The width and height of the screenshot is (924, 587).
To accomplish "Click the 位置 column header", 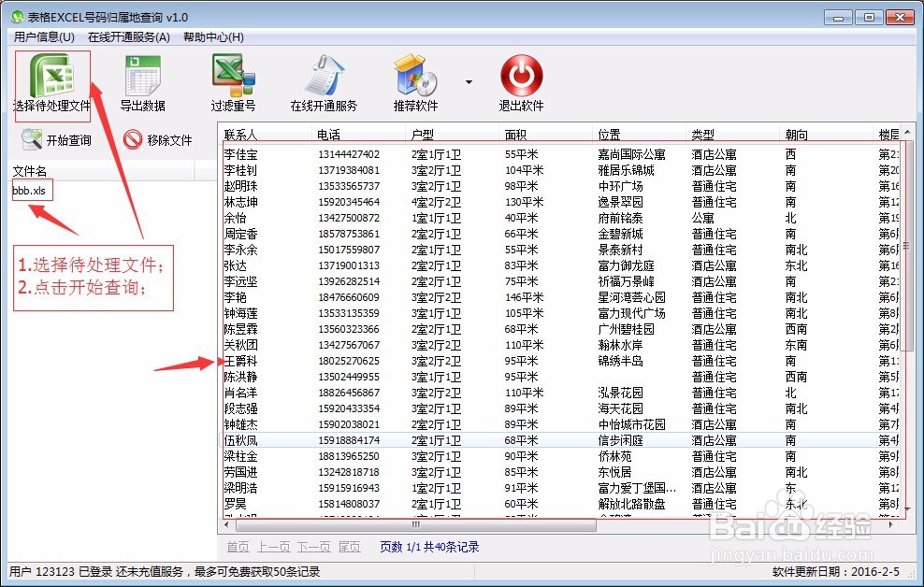I will click(640, 135).
